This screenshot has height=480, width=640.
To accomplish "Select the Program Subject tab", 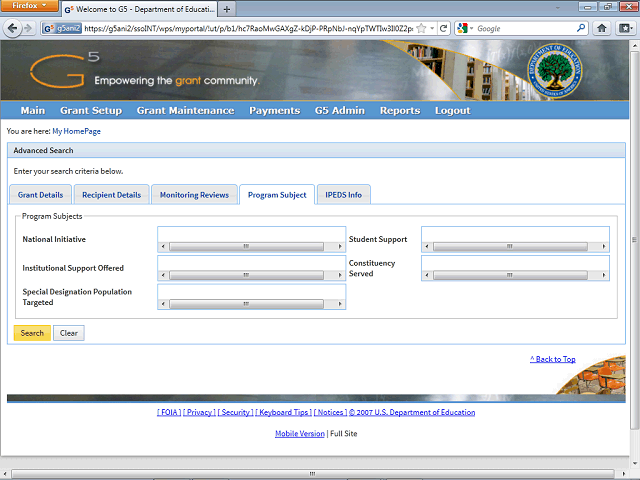I will coord(277,195).
